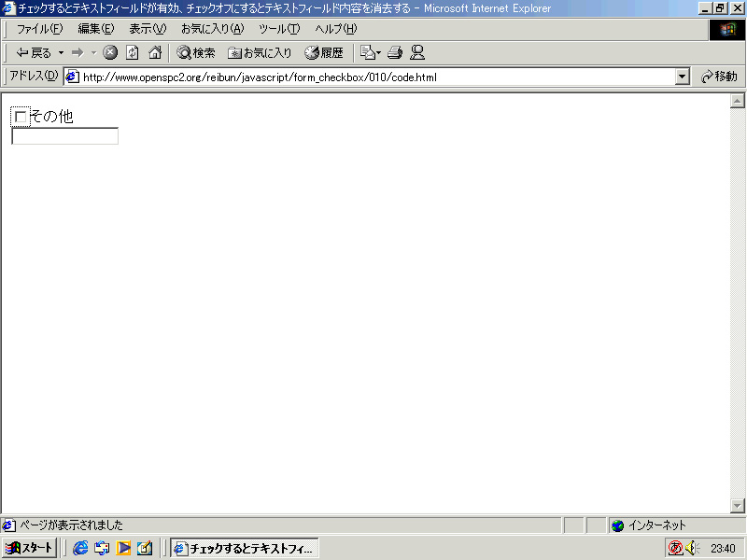Click the Windows logo throbber icon
This screenshot has height=560, width=747.
pos(727,30)
